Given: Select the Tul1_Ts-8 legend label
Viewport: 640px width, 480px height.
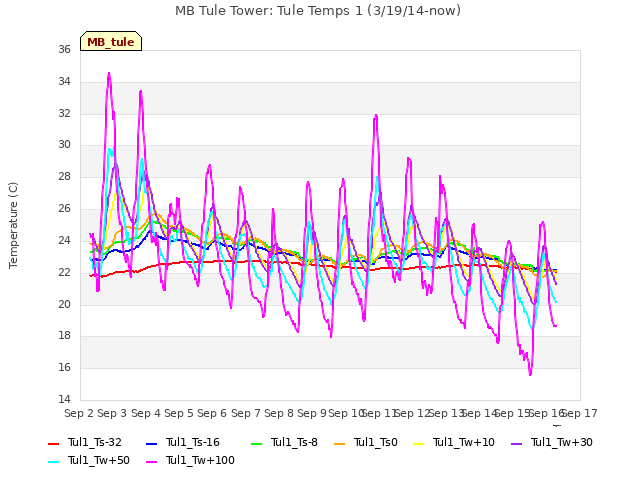Looking at the screenshot, I should point(294,442).
